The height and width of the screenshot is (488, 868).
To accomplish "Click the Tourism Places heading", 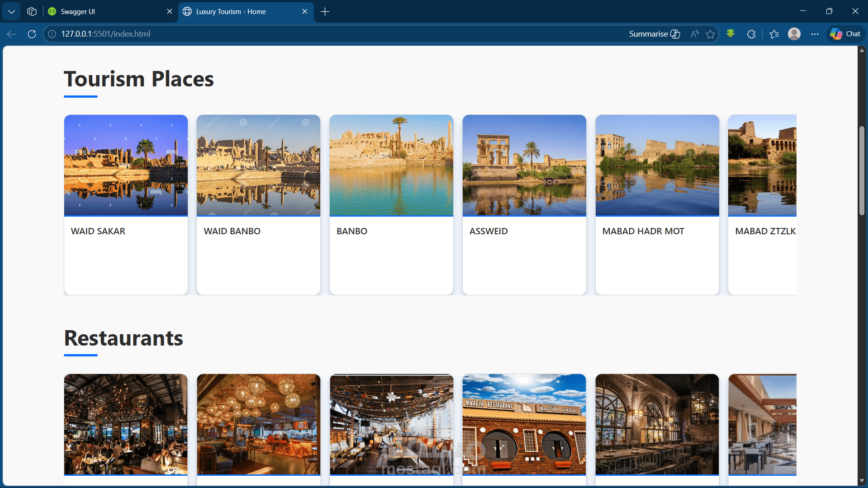I will [x=139, y=79].
